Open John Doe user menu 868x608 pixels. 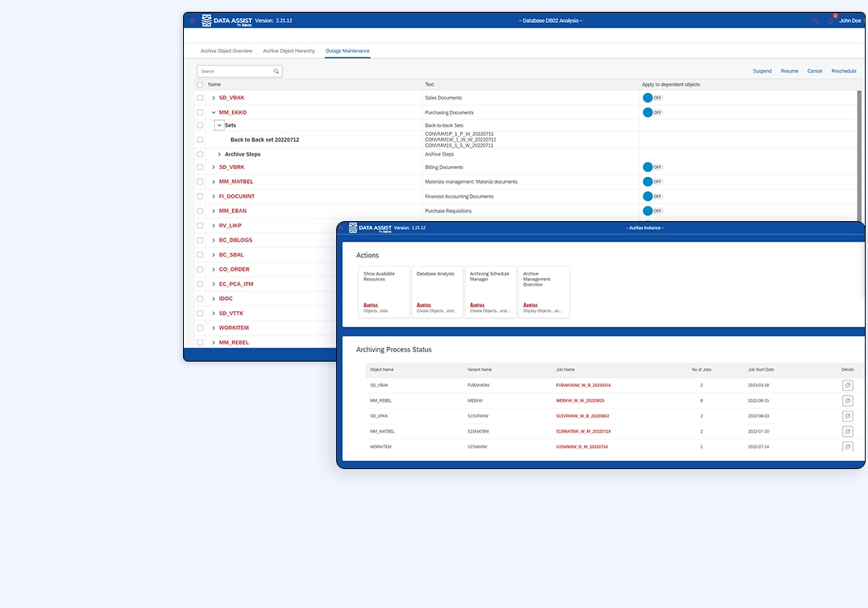850,21
